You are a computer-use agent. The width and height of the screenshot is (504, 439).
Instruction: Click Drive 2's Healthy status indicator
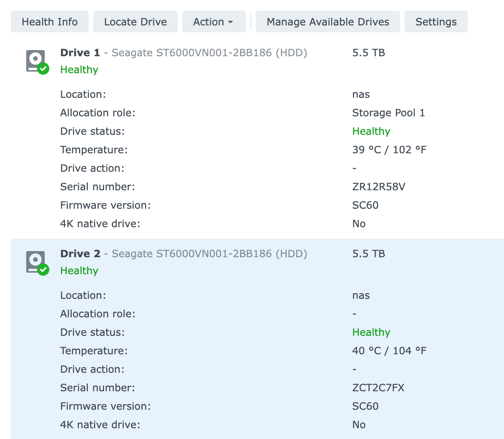pyautogui.click(x=79, y=271)
